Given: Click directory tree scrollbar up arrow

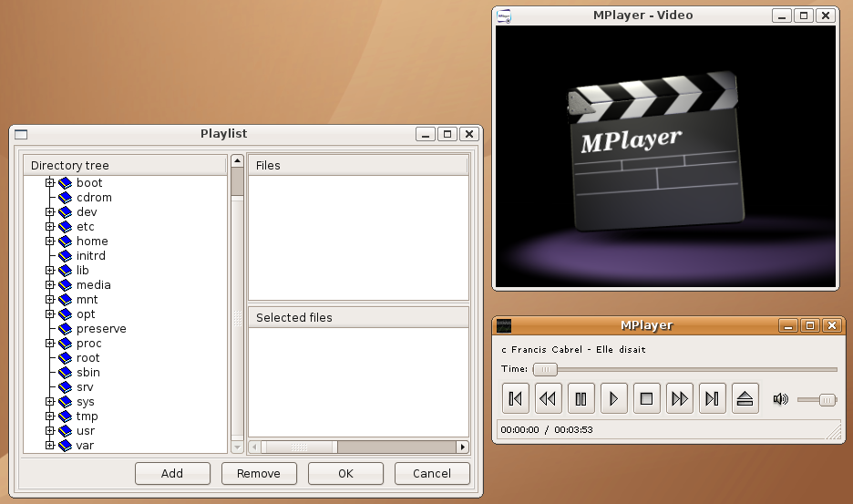Looking at the screenshot, I should 237,161.
